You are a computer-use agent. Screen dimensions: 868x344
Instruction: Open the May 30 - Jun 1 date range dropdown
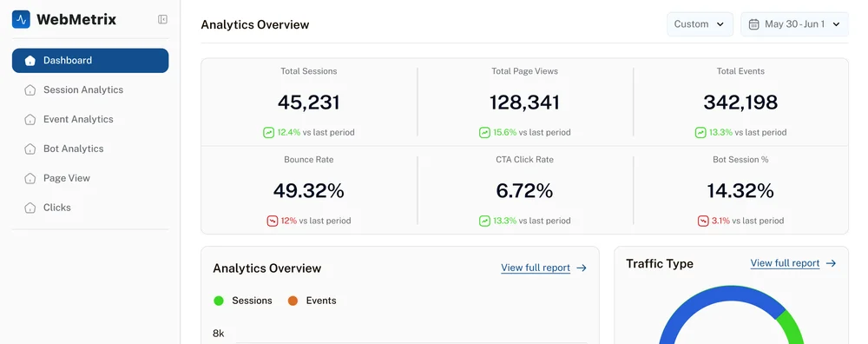(794, 24)
